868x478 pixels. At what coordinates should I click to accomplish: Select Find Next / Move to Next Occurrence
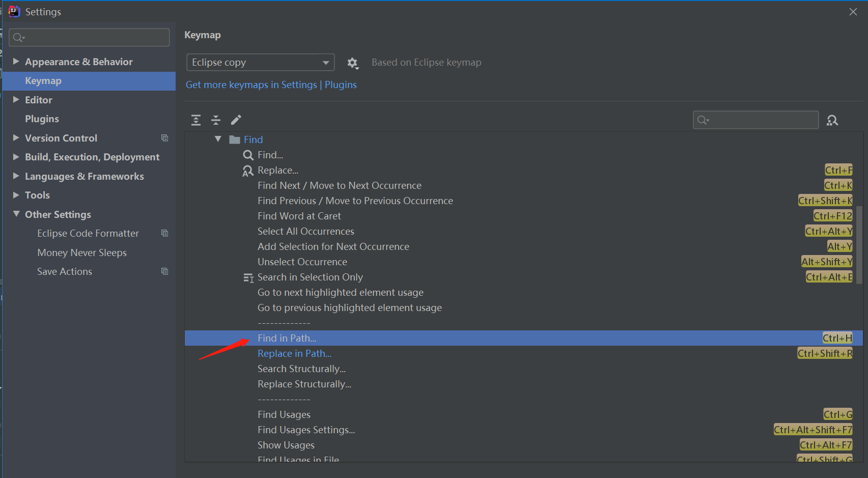coord(340,185)
